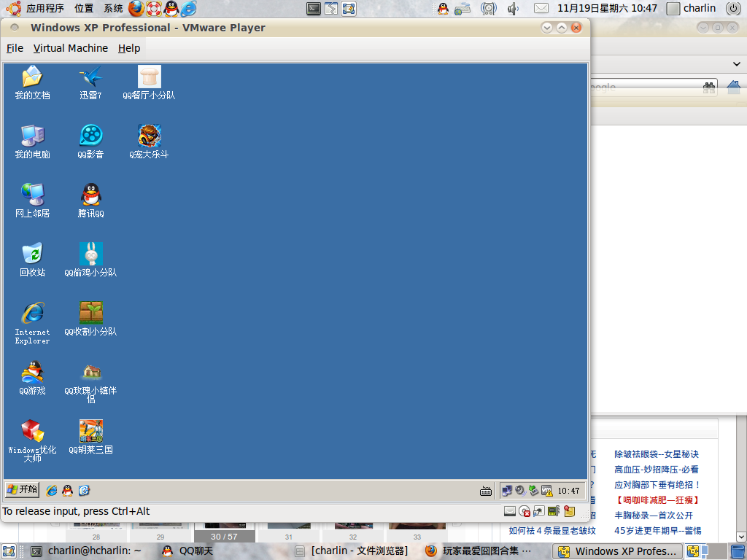
Task: Select the 回收站 recycle bin
Action: click(32, 260)
